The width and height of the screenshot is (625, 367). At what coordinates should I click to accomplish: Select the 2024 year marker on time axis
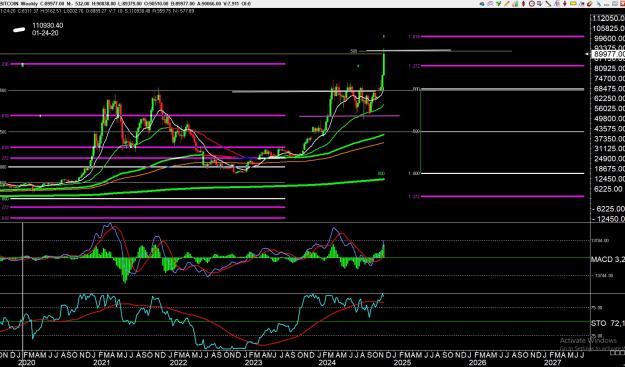pos(327,363)
